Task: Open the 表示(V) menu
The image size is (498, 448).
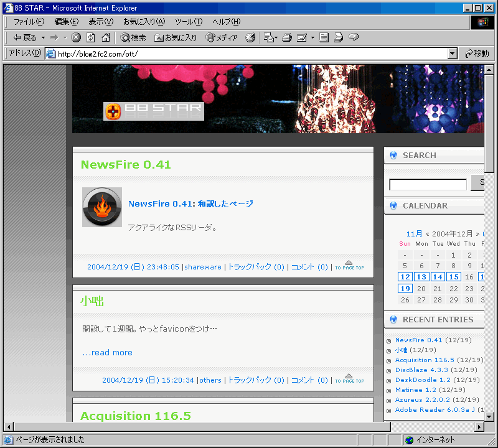Action: point(101,22)
